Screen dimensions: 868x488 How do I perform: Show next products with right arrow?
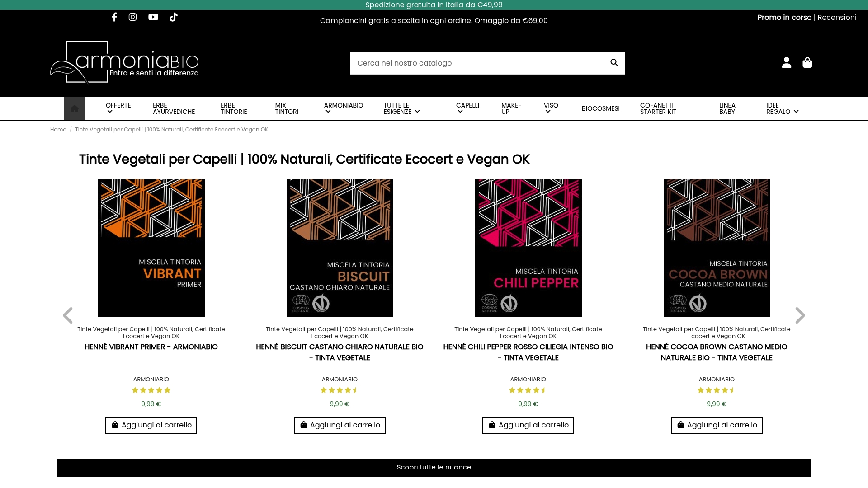click(x=800, y=315)
